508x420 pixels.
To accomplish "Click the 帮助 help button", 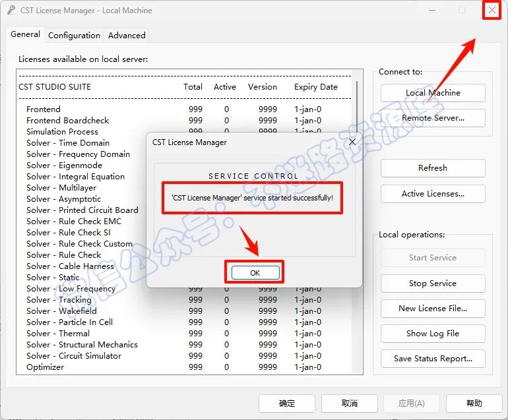I will (474, 403).
